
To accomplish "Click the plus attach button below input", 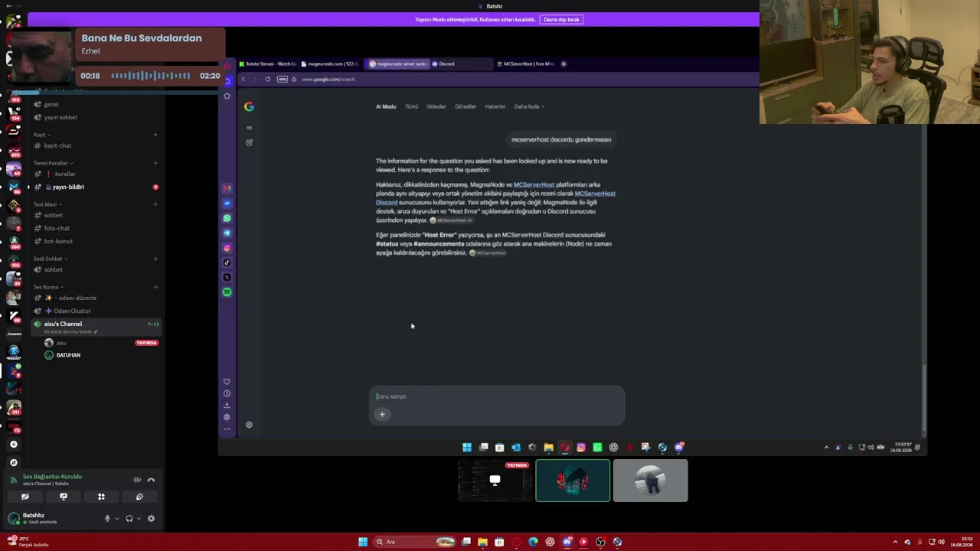I will tap(382, 414).
